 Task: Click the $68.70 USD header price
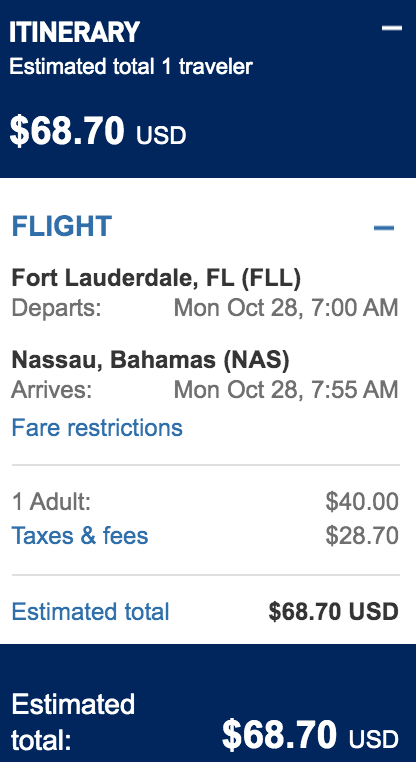tap(98, 132)
